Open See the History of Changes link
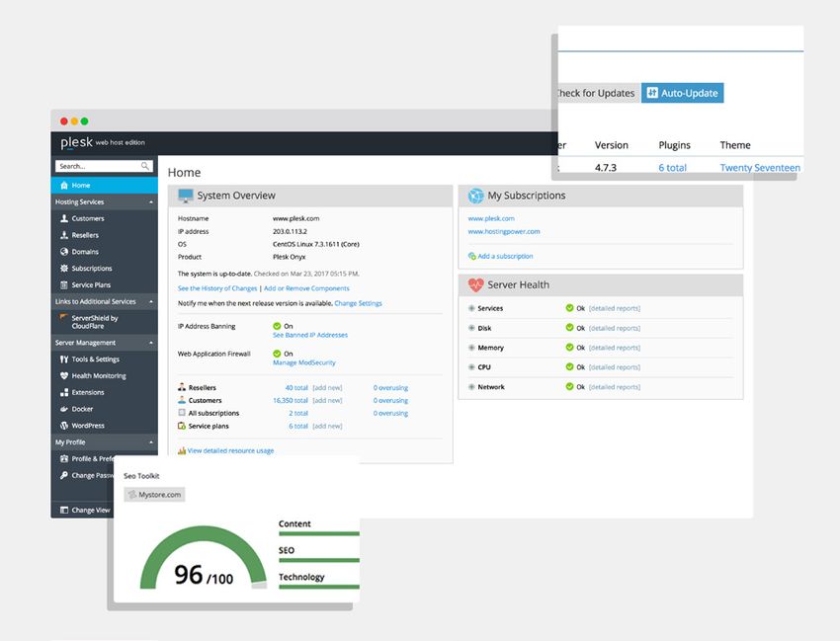Image resolution: width=840 pixels, height=641 pixels. (217, 288)
